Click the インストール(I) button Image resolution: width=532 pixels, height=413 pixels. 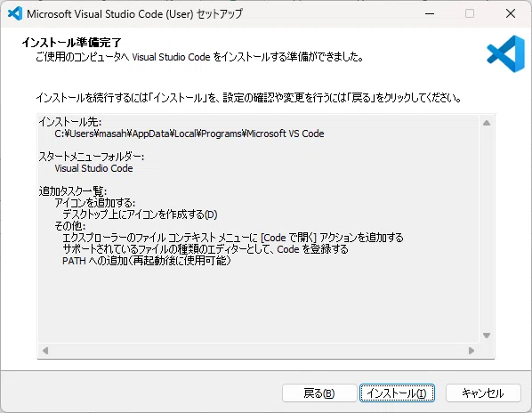pos(397,393)
